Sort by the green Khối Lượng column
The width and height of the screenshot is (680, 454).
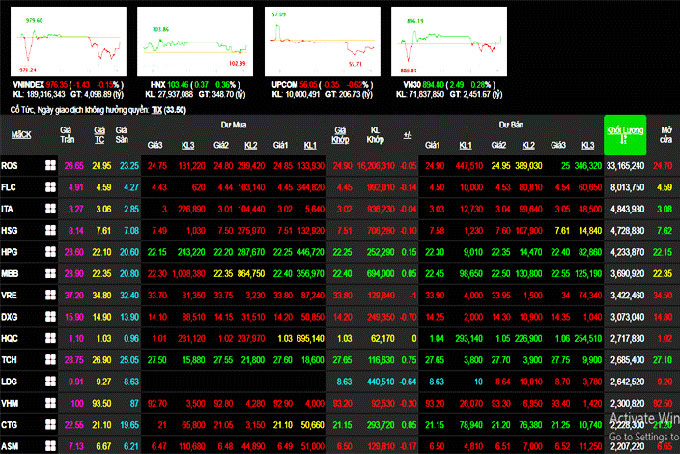(x=624, y=135)
